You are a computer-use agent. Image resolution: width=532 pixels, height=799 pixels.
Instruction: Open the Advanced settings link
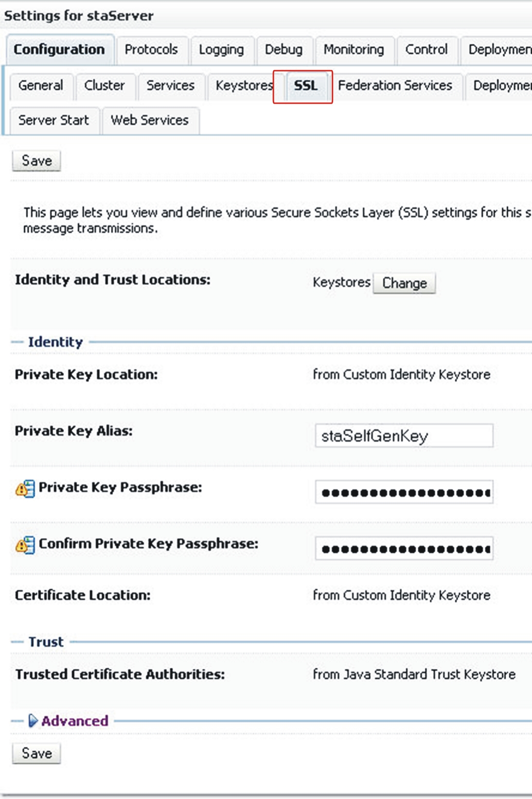coord(74,721)
